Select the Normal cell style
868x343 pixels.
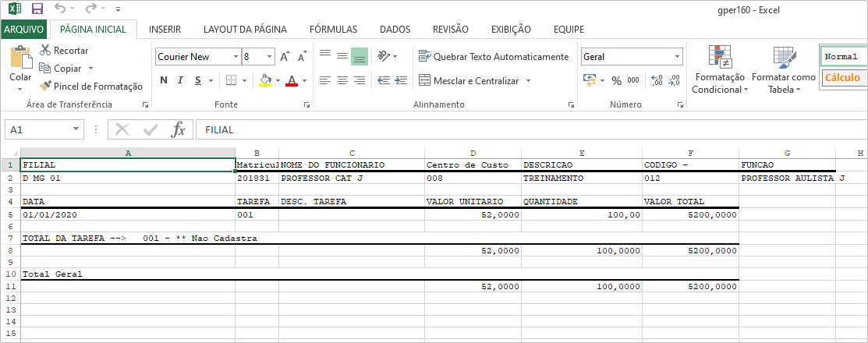coord(844,56)
